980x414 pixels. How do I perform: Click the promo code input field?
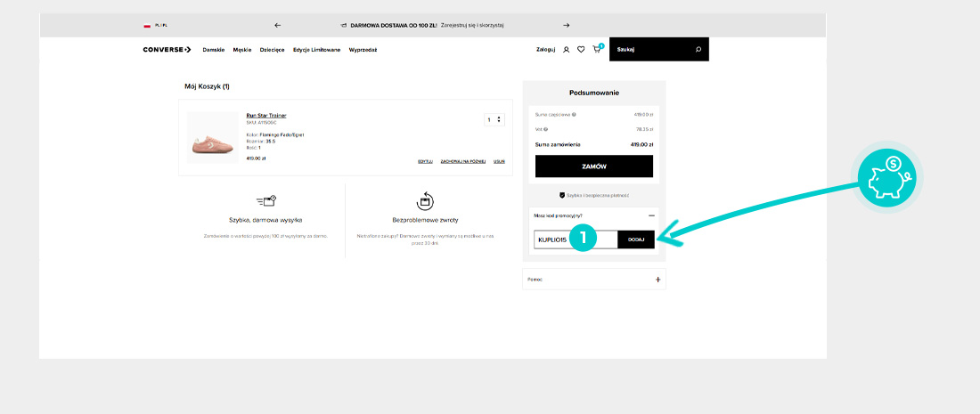point(576,239)
